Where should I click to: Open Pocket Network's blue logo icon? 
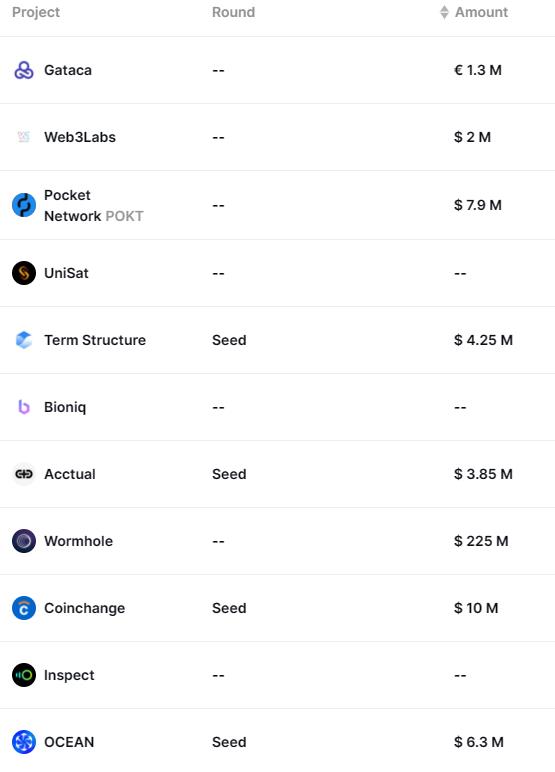(x=24, y=205)
